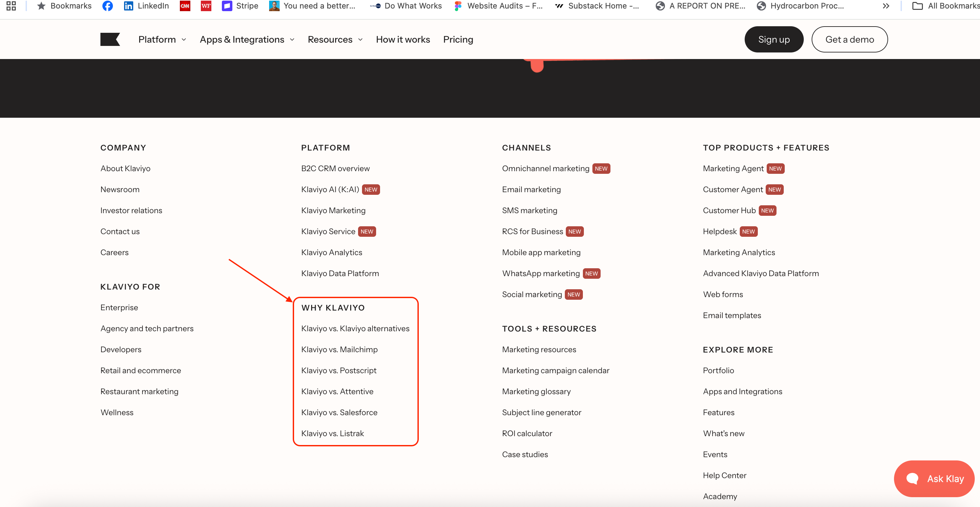Open Klaviyo vs. Salesforce comparison
Image resolution: width=980 pixels, height=507 pixels.
point(339,412)
